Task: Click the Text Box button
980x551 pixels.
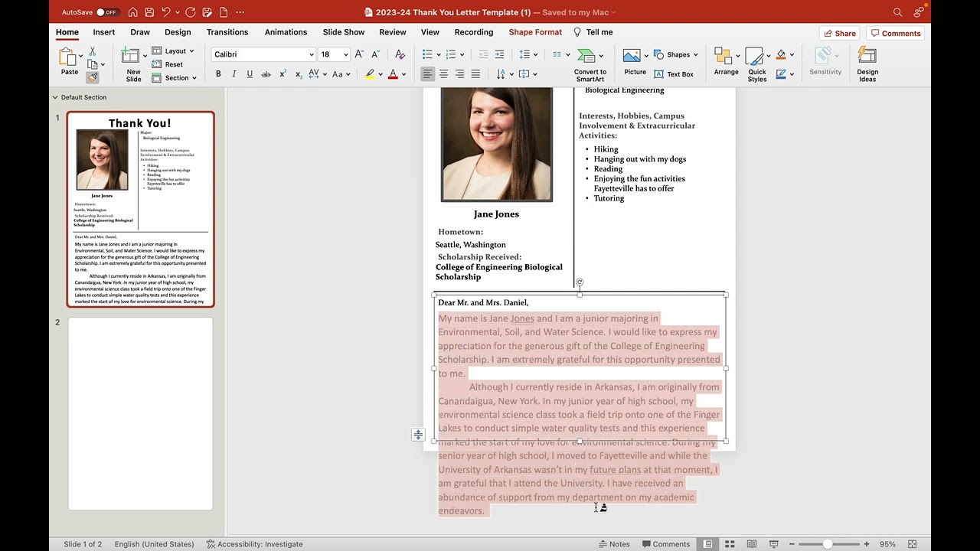Action: click(674, 74)
